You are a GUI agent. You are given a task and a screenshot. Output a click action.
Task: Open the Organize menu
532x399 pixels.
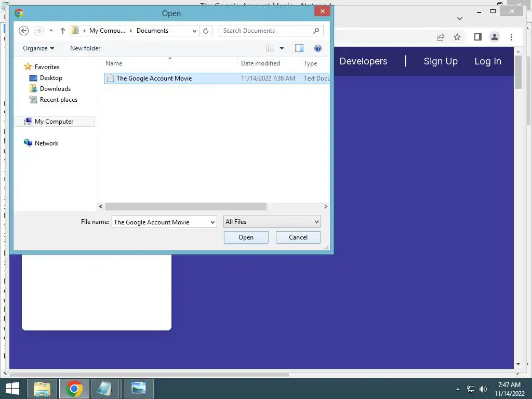coord(38,48)
